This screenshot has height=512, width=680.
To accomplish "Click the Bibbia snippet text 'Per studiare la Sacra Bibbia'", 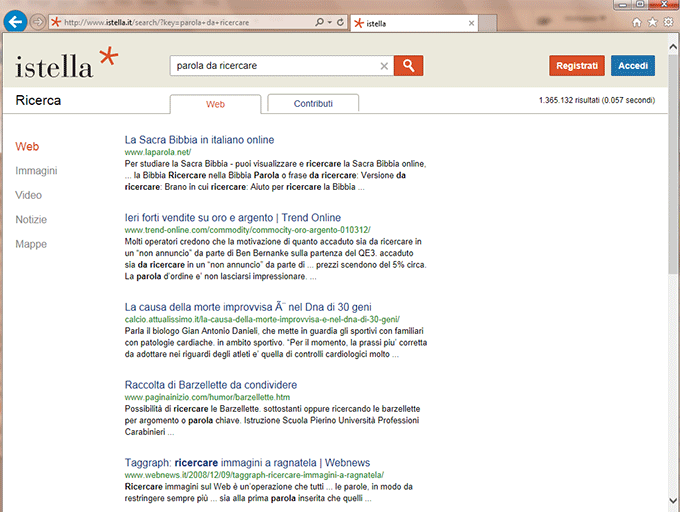I will point(176,164).
